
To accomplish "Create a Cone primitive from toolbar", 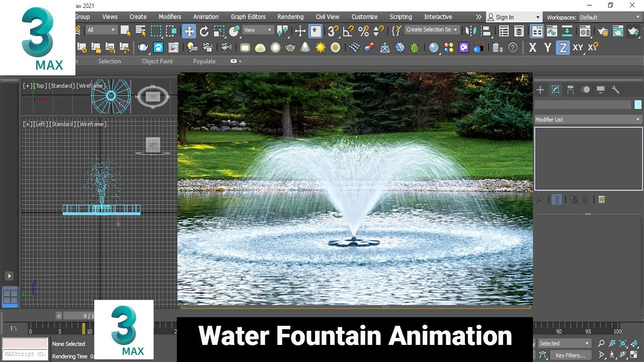I will pyautogui.click(x=305, y=48).
